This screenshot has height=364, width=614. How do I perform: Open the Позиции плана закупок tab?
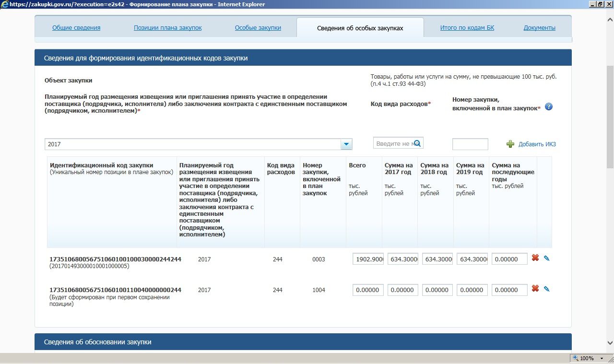[x=167, y=28]
